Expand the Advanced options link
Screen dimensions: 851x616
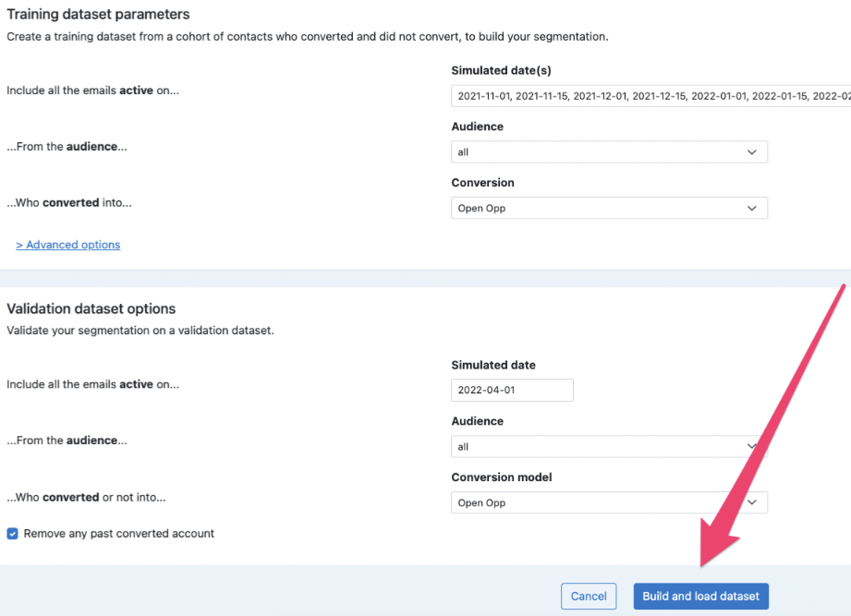point(68,245)
